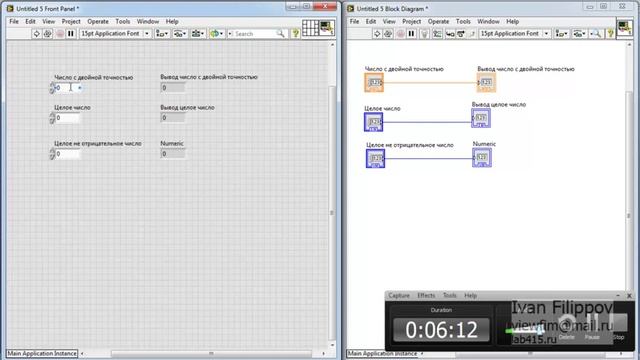
Task: Open Help menu in Front Panel
Action: 172,21
